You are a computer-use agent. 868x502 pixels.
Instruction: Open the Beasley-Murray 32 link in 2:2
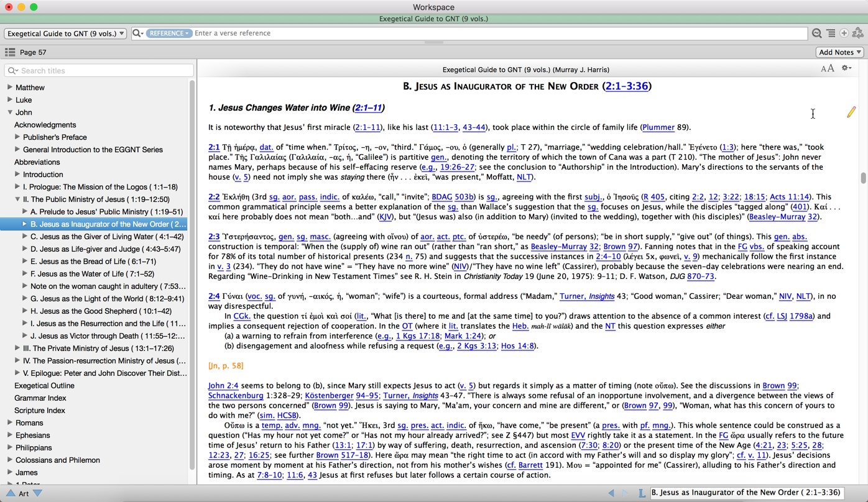(783, 217)
